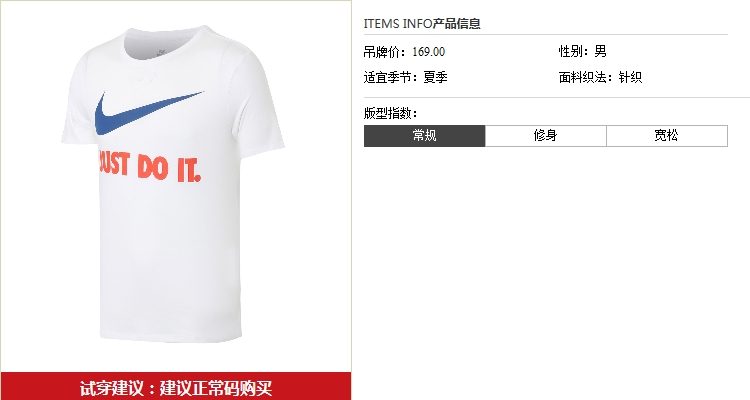The height and width of the screenshot is (400, 750).
Task: Click the 吊牌价 169.00 price value
Action: tap(429, 52)
